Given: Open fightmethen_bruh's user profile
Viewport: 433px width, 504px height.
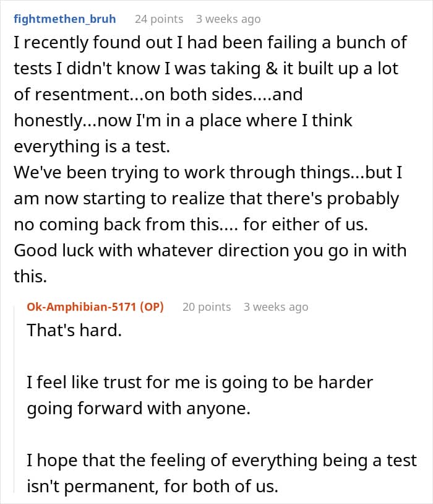Looking at the screenshot, I should coord(65,19).
